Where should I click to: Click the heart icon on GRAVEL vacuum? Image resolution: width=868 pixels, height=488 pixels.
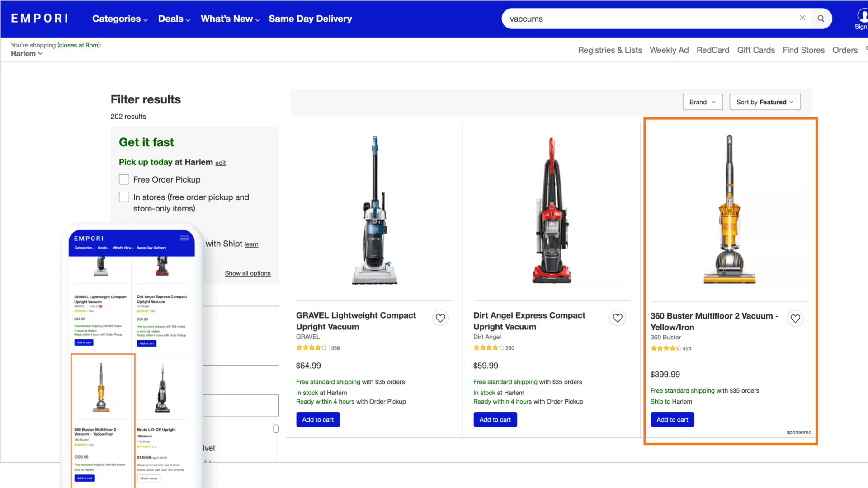point(441,318)
